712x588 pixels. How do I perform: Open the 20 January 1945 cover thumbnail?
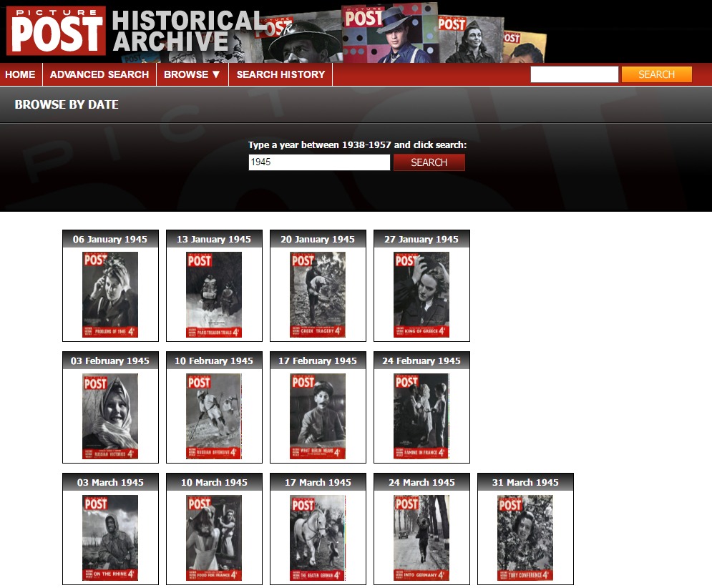click(318, 295)
